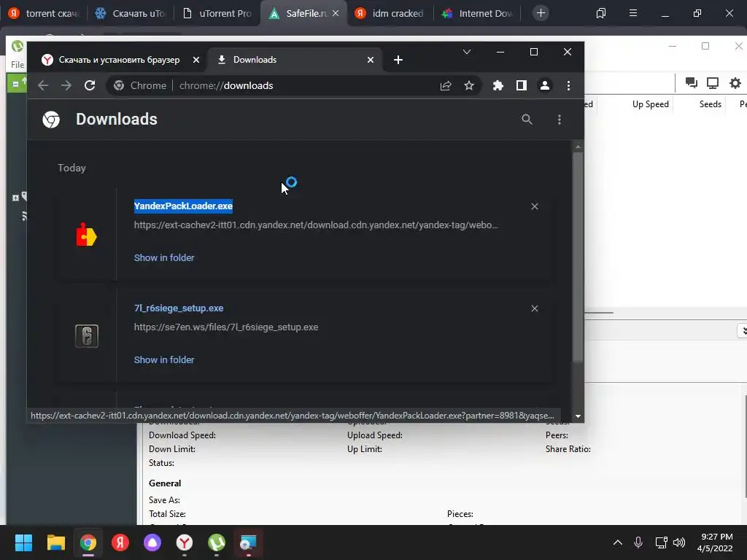Screen dimensions: 747x560
Task: Click scrollbar up arrow in downloads
Action: coord(578,147)
